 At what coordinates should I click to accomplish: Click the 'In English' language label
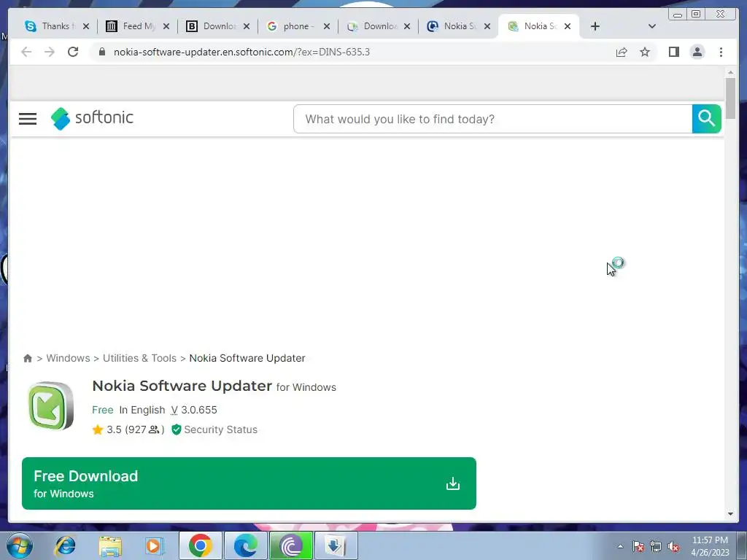point(142,410)
